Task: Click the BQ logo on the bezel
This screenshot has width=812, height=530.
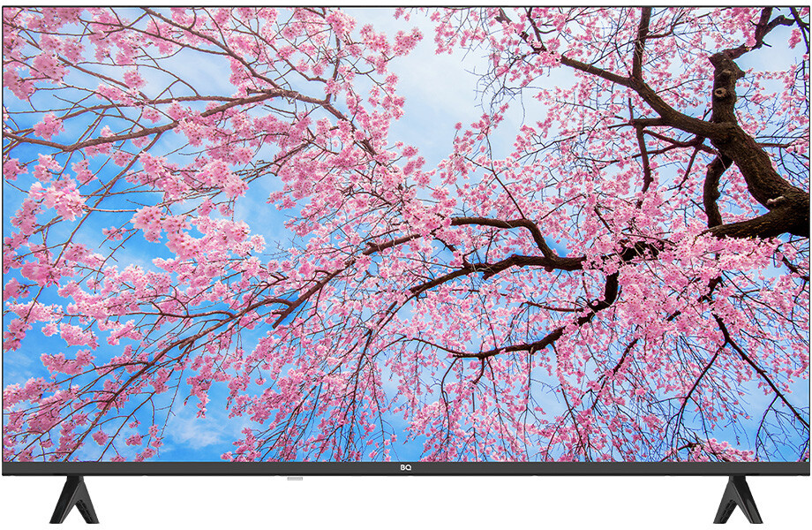Action: 405,468
